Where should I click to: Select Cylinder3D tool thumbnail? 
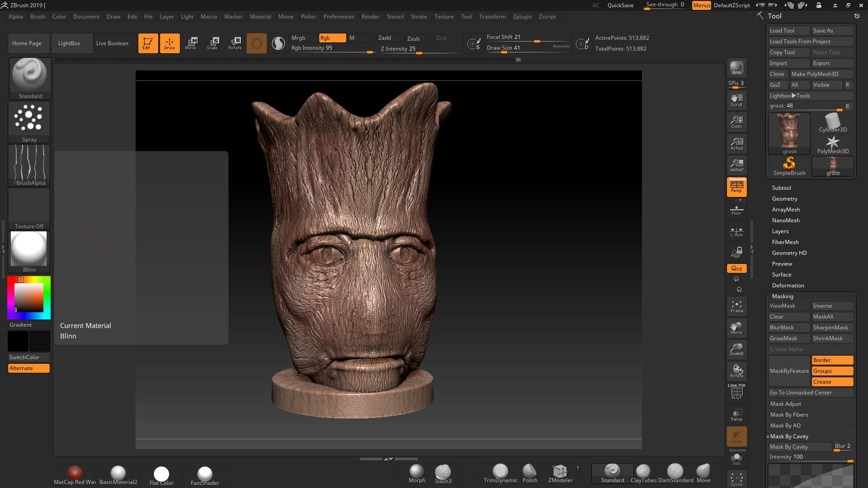coord(833,123)
